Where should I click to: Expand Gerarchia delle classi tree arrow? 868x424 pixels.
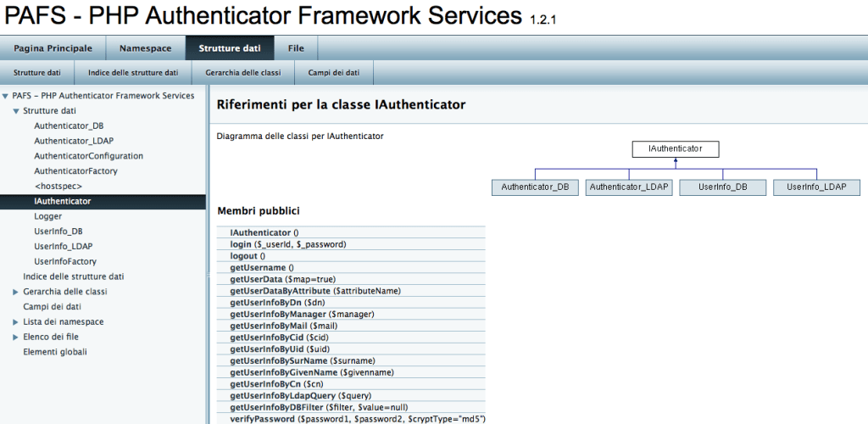click(x=16, y=292)
